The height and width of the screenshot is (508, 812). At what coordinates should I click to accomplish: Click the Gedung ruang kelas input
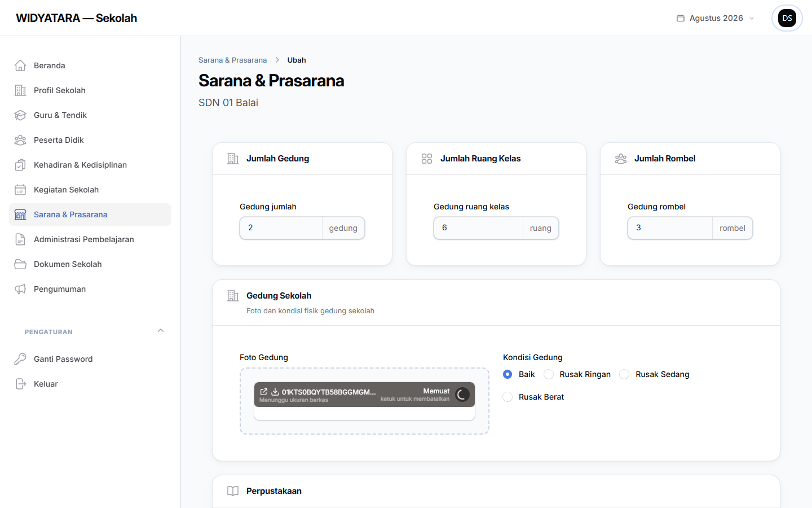click(478, 228)
